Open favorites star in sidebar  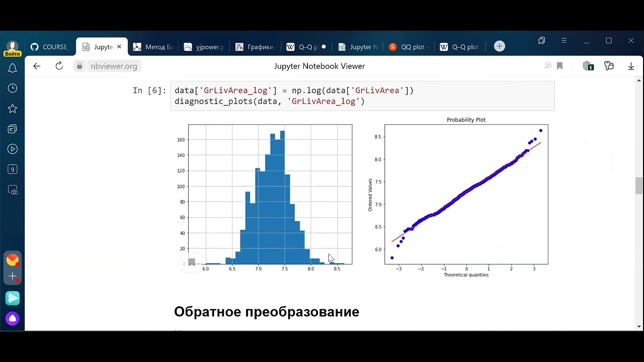coord(13,109)
